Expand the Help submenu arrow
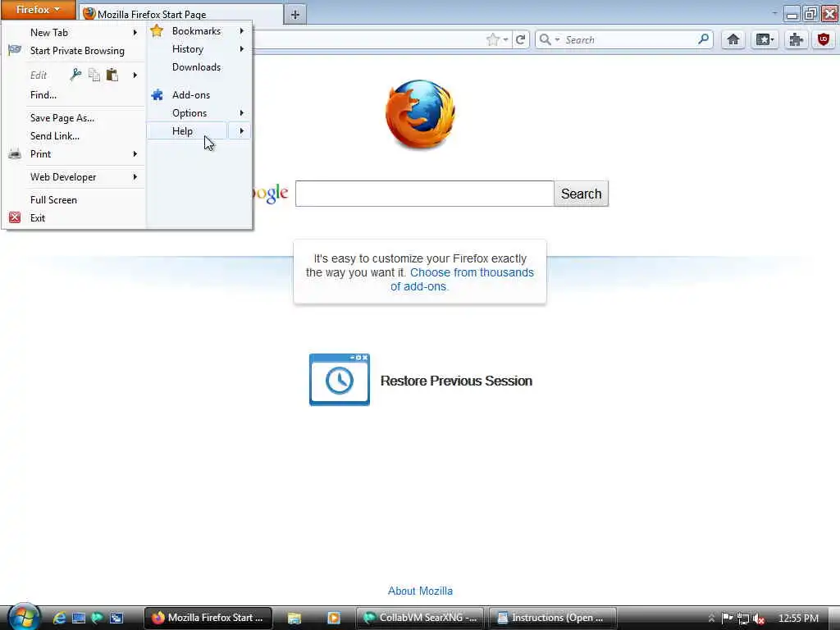Image resolution: width=840 pixels, height=630 pixels. point(240,131)
